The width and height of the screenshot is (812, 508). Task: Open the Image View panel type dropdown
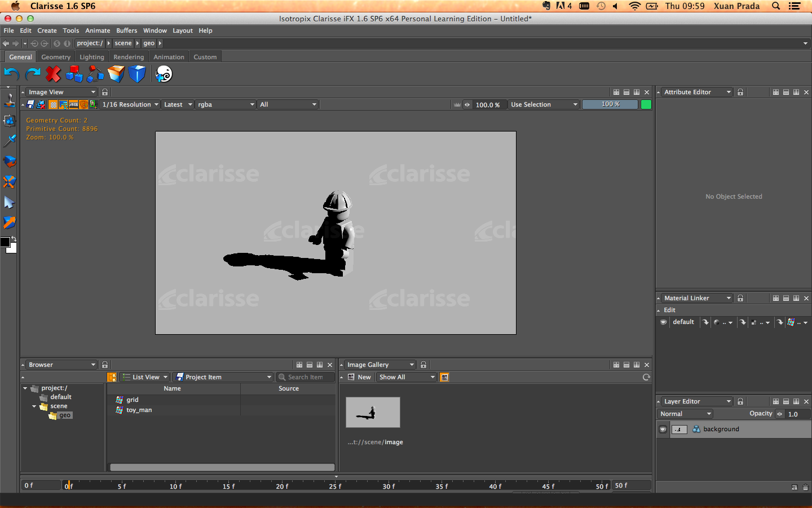tap(61, 92)
